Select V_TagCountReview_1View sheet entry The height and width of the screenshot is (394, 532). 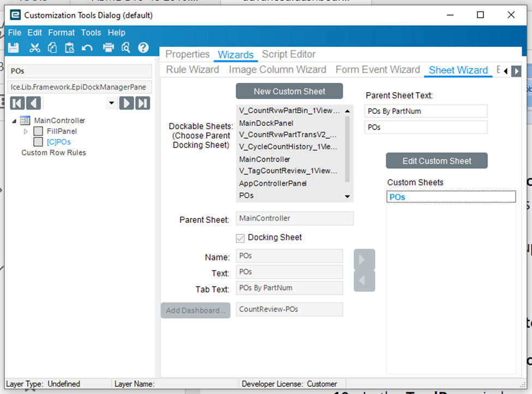point(288,171)
